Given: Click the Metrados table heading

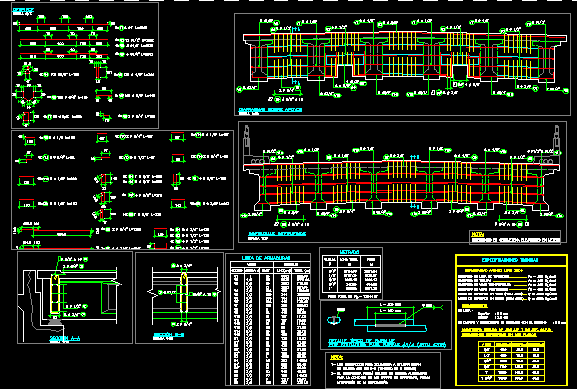Looking at the screenshot, I should click(x=349, y=252).
